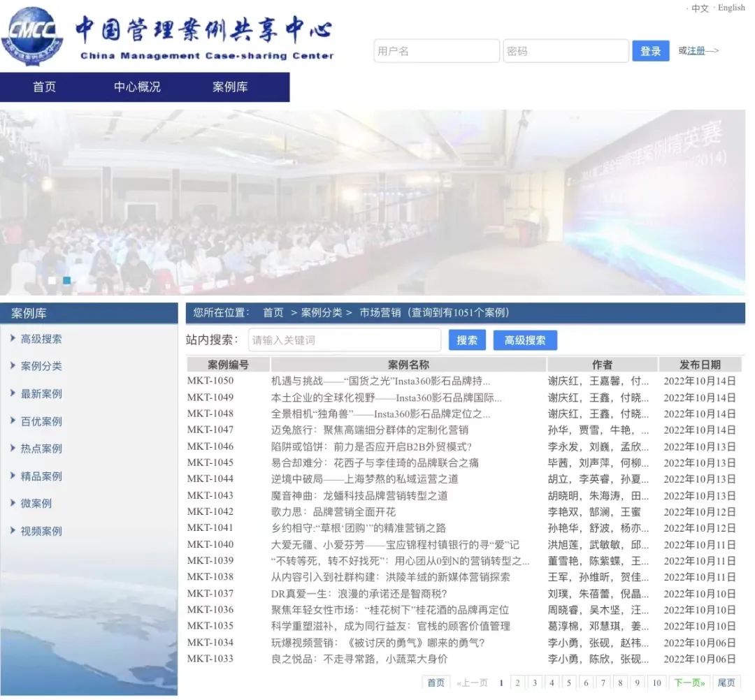
Task: Click the 作者 column header
Action: (x=603, y=365)
